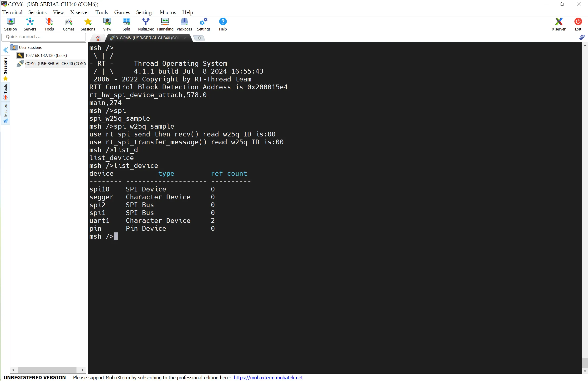Open the Tunneling toolbar icon
The image size is (588, 381).
[x=165, y=24]
